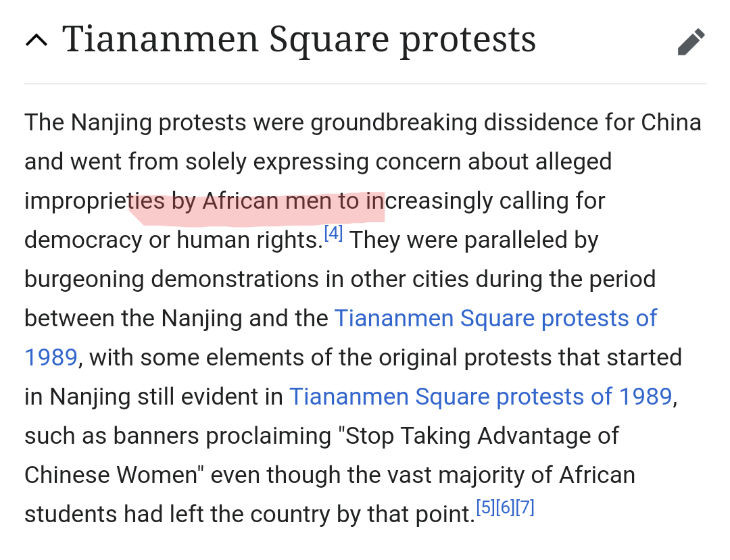Click the phrase 'human rights' before footnote 4
Viewport: 730px width, 560px height.
click(x=250, y=240)
